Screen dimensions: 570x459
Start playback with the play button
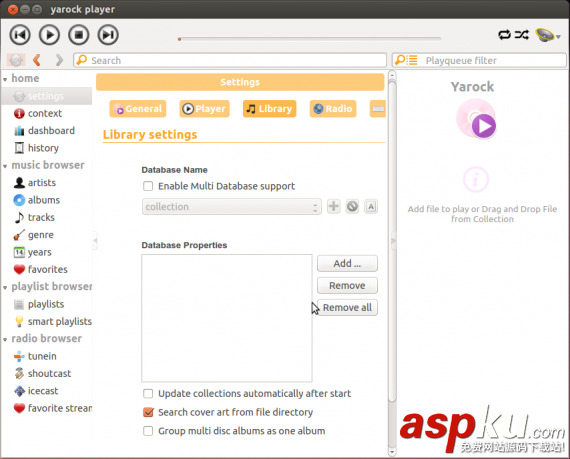[49, 35]
